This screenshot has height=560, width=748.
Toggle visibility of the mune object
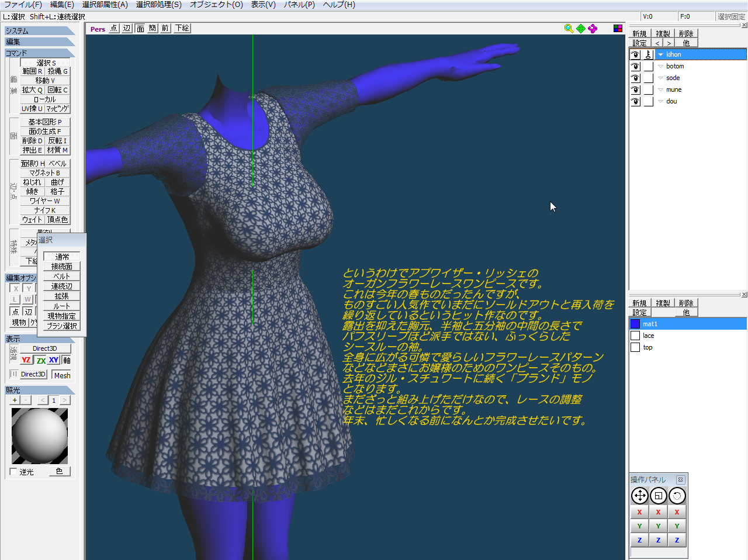click(635, 89)
